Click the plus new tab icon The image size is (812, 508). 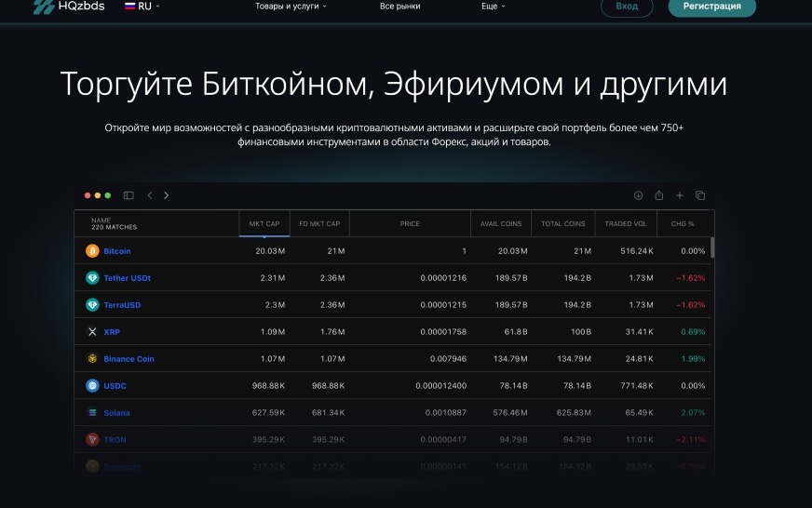[680, 195]
